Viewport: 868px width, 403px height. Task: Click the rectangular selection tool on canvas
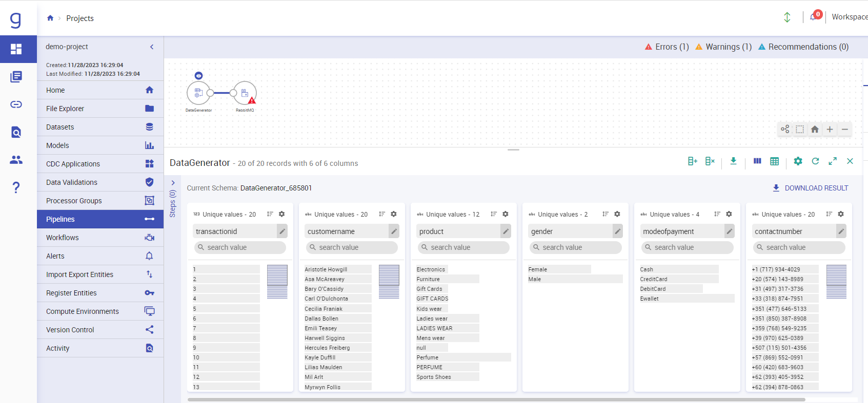[x=800, y=129]
